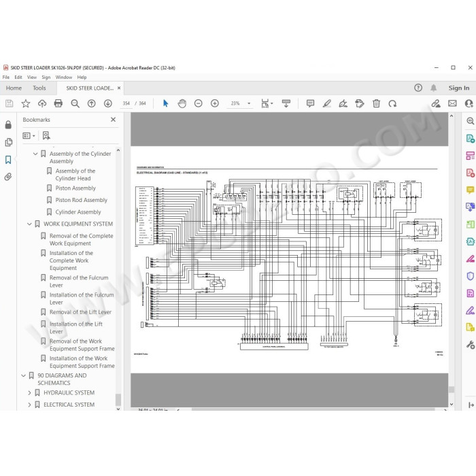Open the Stamp tool
This screenshot has height=476, width=476.
coord(360,103)
